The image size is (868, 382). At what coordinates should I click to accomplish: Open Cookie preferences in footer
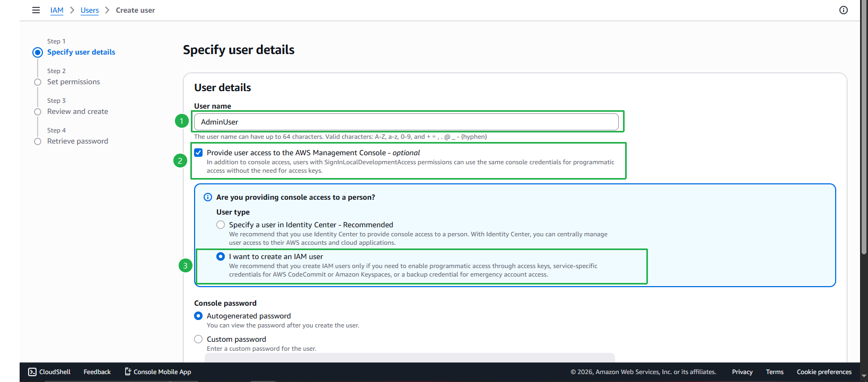[824, 372]
